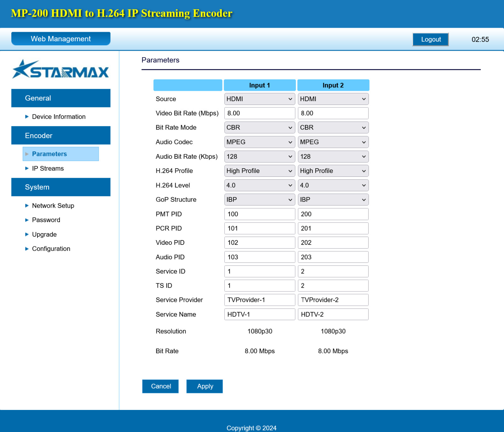Click the System section header
The width and height of the screenshot is (504, 432).
click(x=61, y=187)
